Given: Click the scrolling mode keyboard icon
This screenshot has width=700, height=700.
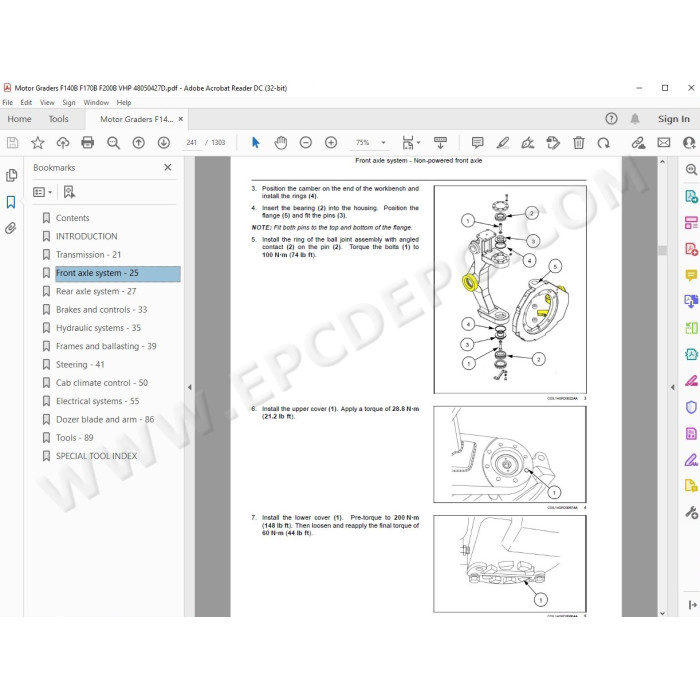Looking at the screenshot, I should (440, 143).
